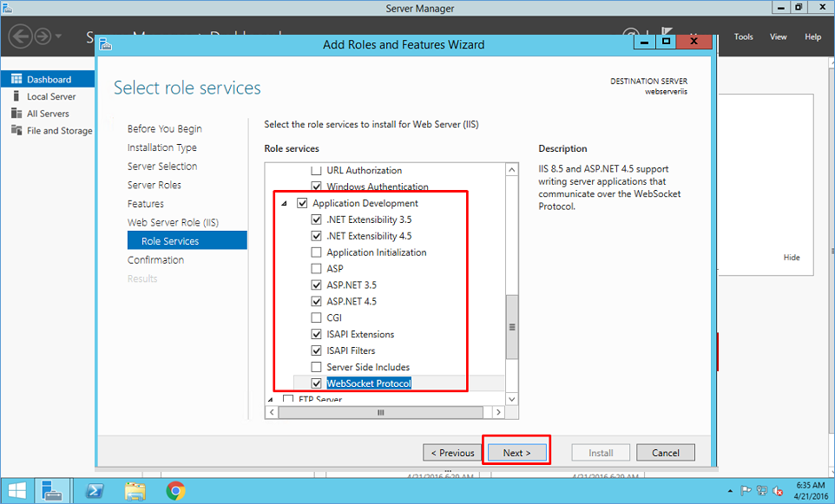Click the Server Manager forward arrow button
This screenshot has width=835, height=504.
(x=43, y=36)
